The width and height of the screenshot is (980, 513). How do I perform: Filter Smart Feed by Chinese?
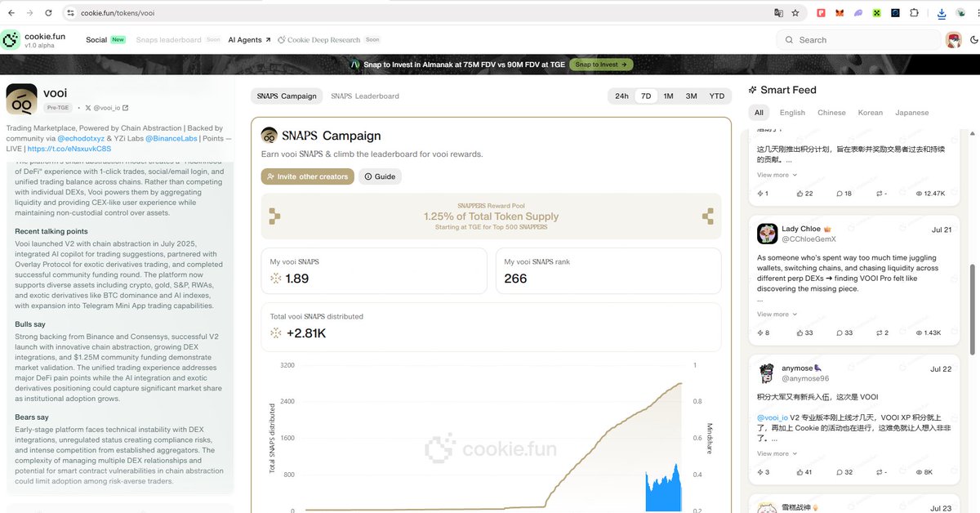(831, 113)
